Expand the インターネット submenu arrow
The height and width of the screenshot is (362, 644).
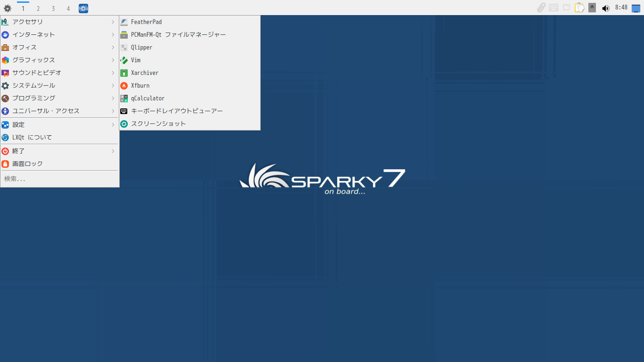pos(113,35)
